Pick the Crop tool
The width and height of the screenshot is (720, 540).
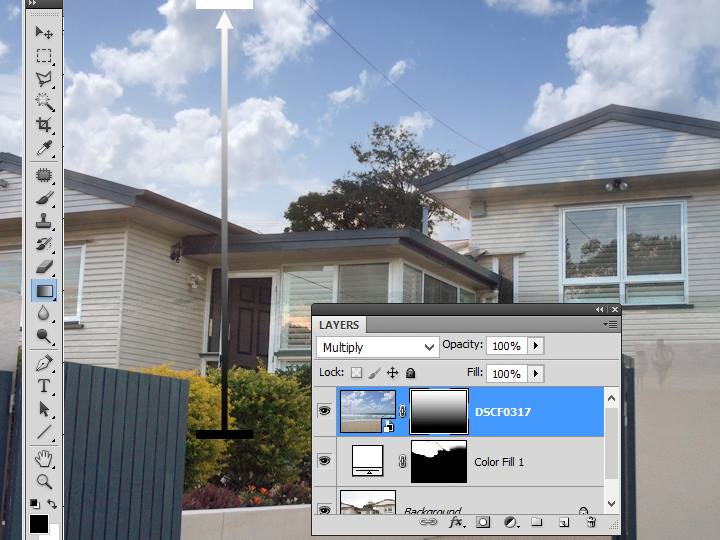click(x=44, y=125)
